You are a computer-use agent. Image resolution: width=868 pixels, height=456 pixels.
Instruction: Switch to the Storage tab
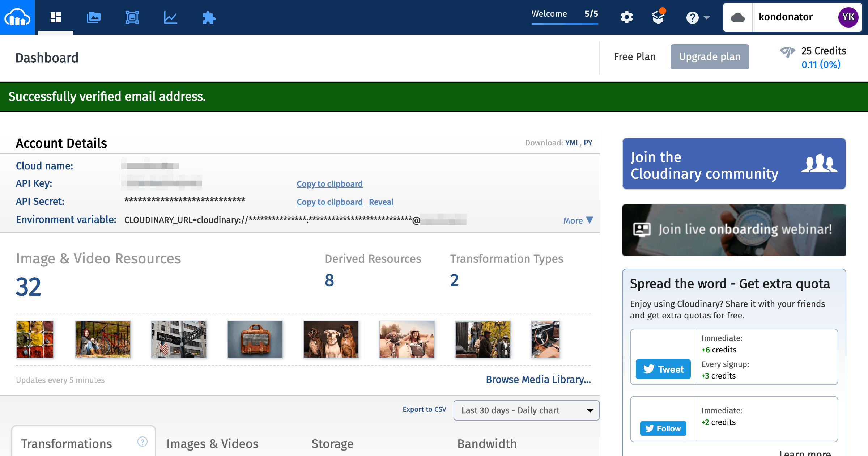tap(332, 444)
